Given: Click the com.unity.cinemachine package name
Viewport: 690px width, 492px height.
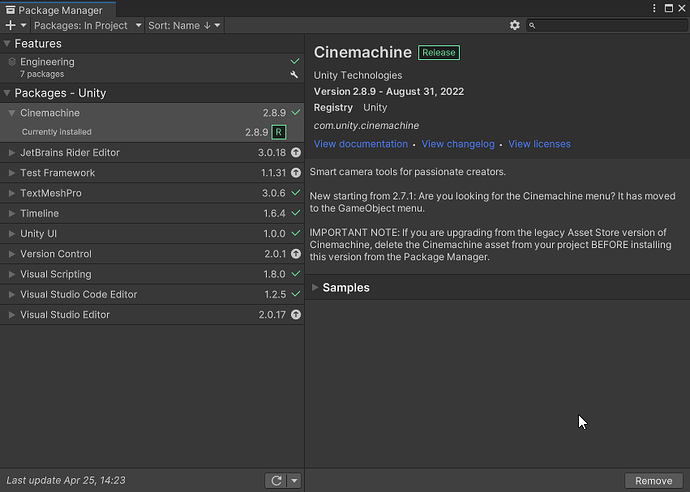Looking at the screenshot, I should [366, 126].
